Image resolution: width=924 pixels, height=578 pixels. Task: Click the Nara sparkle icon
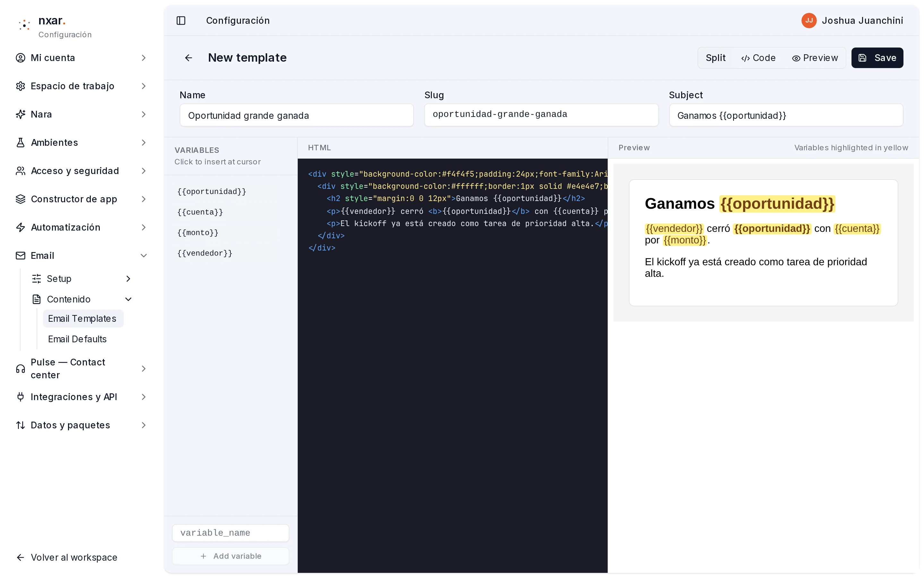(20, 114)
